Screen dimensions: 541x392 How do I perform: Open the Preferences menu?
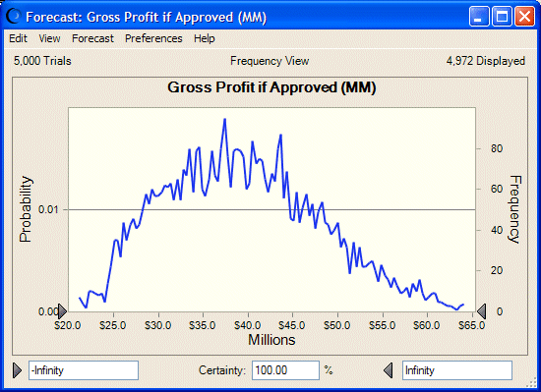[153, 38]
